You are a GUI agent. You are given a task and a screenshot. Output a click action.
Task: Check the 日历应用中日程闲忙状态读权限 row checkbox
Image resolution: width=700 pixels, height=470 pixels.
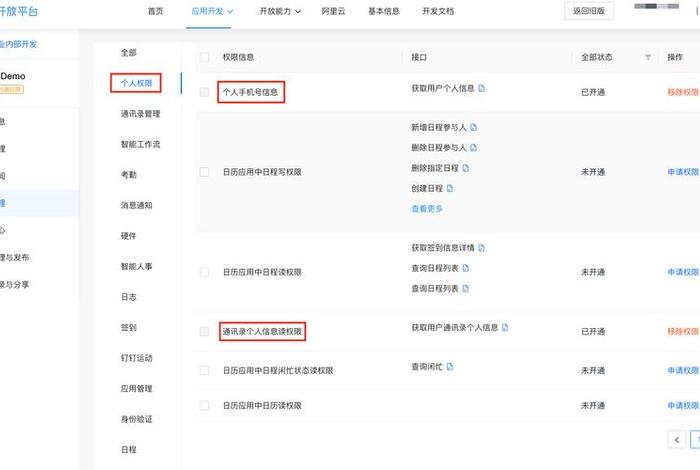[204, 370]
